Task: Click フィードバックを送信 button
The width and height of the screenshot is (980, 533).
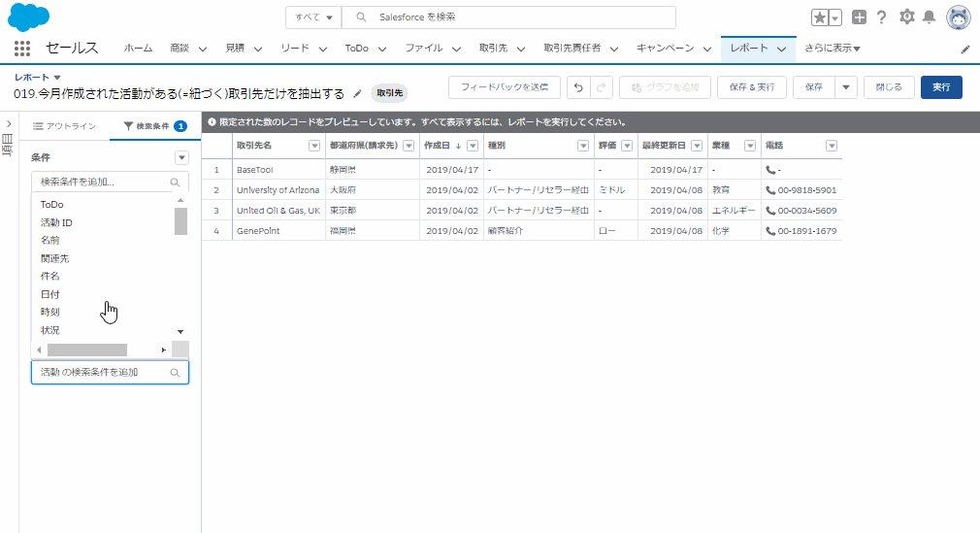Action: pos(505,87)
